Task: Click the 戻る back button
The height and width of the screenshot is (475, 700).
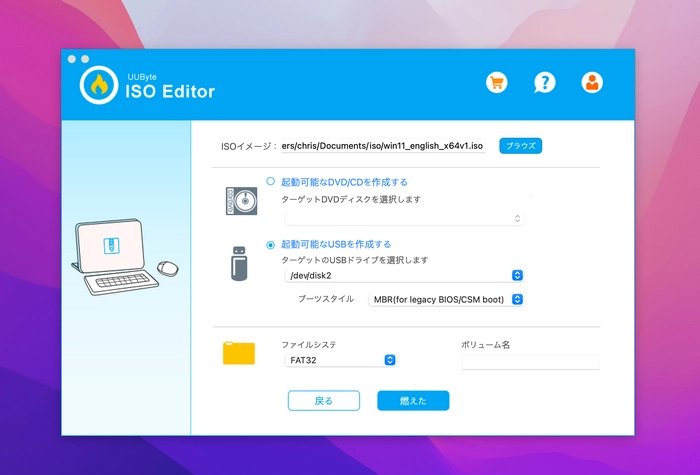Action: click(x=324, y=401)
